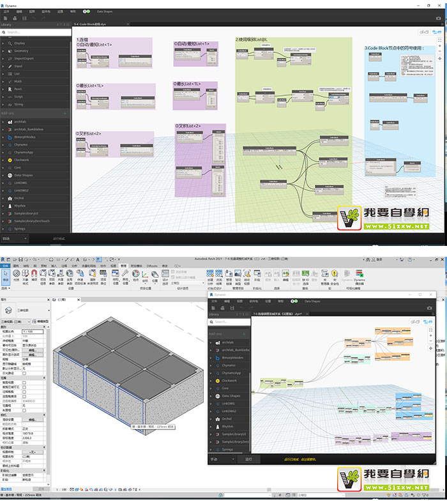
Task: Click pan mode icon in Code Block Dynamo canvas
Action: pos(439,59)
